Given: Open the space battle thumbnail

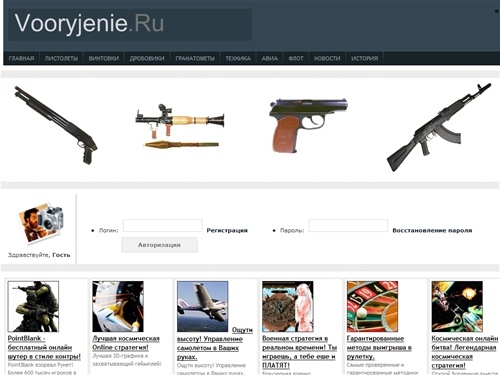Looking at the screenshot, I should 457,306.
